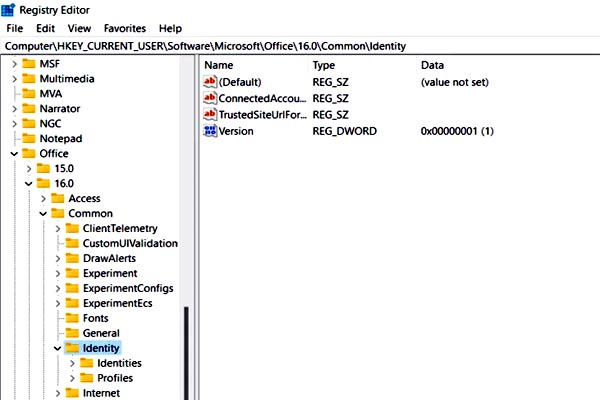The height and width of the screenshot is (400, 600).
Task: Click the ClientTelemetry folder icon
Action: pos(72,228)
